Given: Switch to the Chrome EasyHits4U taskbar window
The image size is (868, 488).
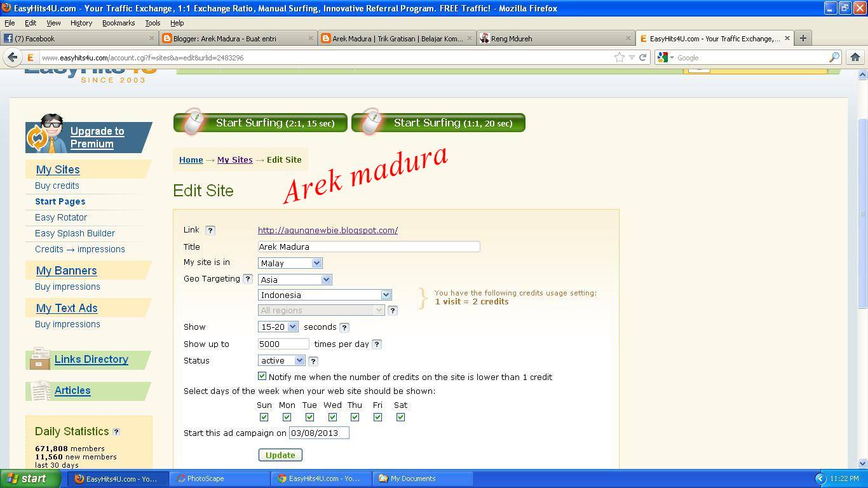Looking at the screenshot, I should [x=321, y=478].
